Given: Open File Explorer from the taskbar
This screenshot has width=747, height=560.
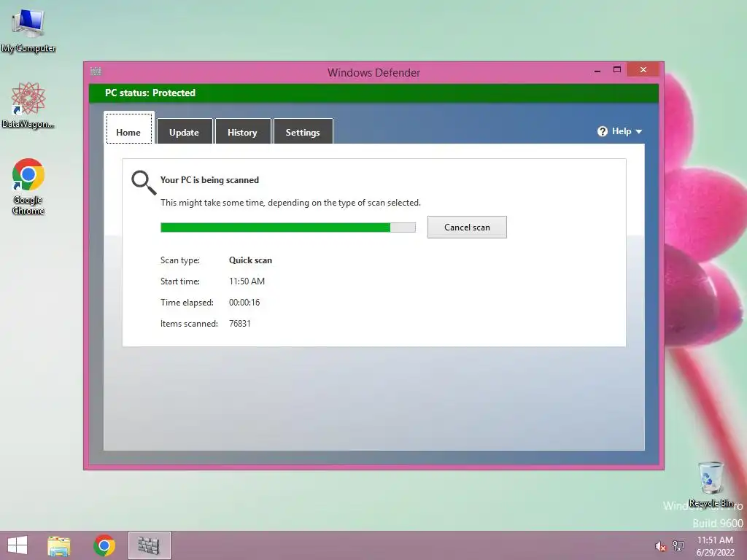Looking at the screenshot, I should pyautogui.click(x=59, y=545).
